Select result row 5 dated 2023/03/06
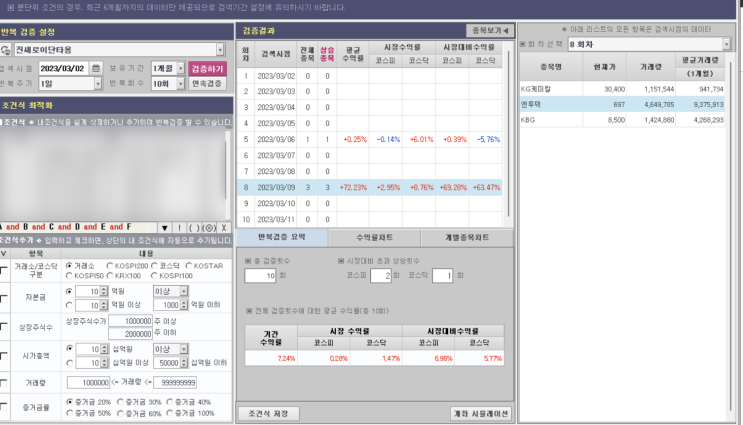743x425 pixels. pyautogui.click(x=369, y=139)
